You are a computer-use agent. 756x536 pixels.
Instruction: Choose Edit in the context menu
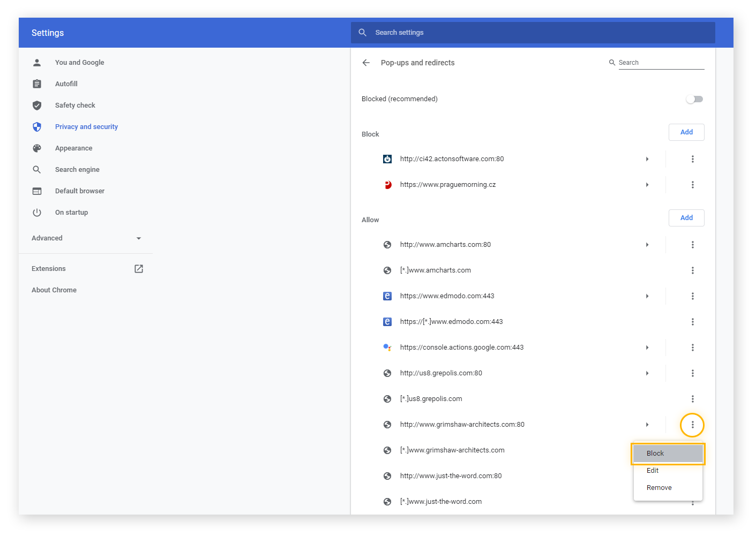[x=653, y=470]
